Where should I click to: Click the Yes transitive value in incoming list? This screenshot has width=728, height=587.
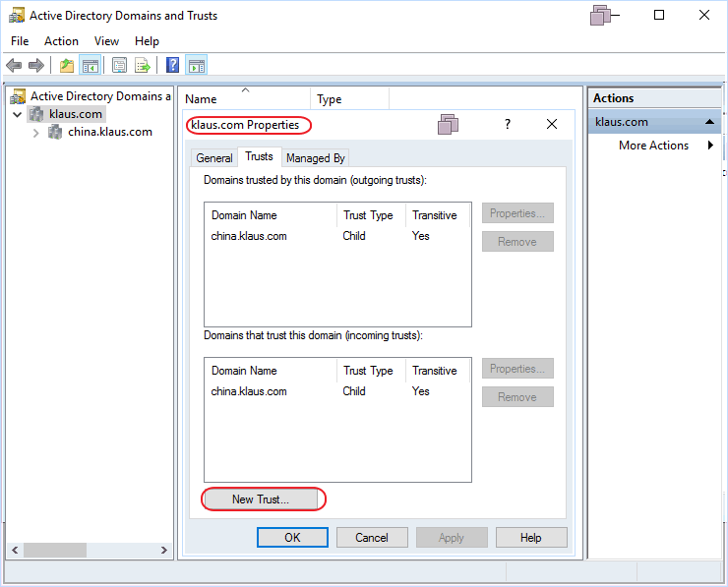421,391
